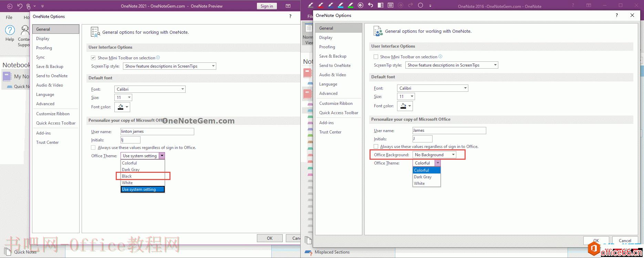Choose Black theme in left dropdown list
This screenshot has width=644, height=258.
(x=143, y=176)
